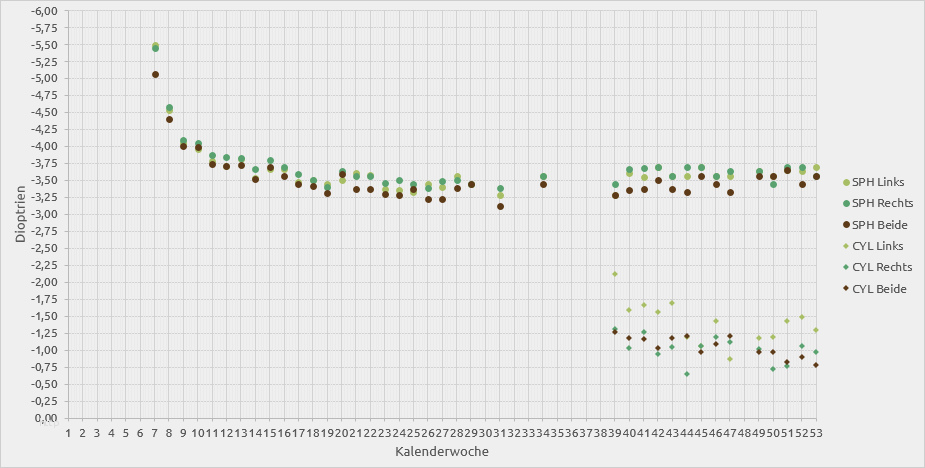
Task: Click the x-axis label for week 1
Action: pyautogui.click(x=68, y=432)
